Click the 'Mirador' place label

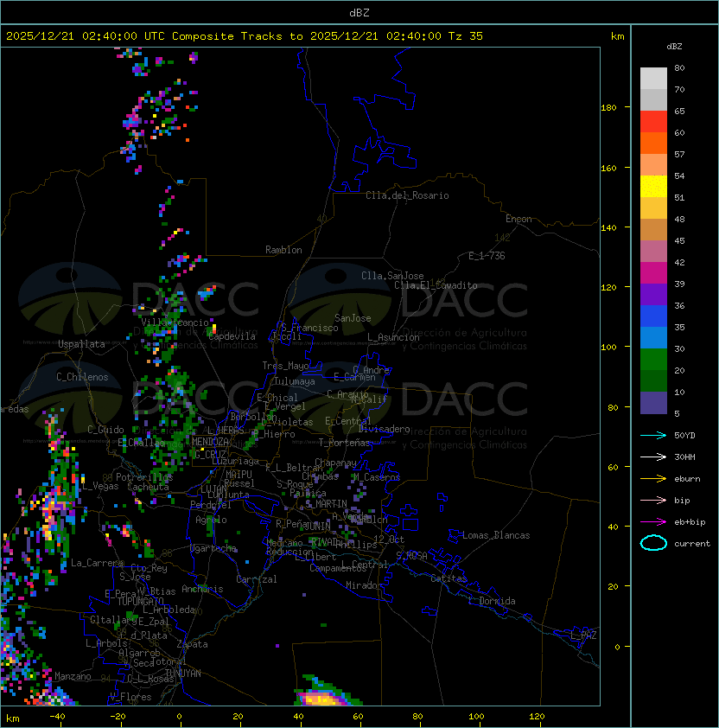click(364, 585)
